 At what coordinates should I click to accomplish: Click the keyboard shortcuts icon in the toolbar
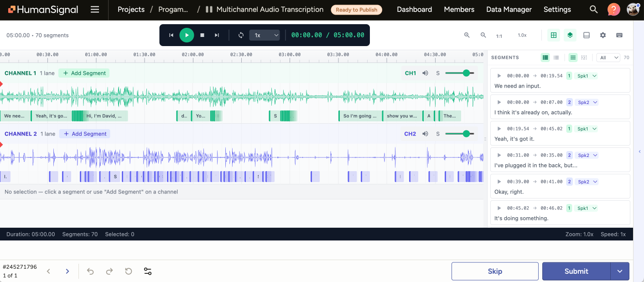coord(619,35)
